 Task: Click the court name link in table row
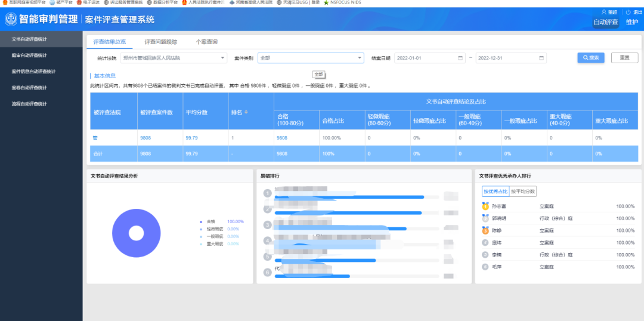[95, 138]
